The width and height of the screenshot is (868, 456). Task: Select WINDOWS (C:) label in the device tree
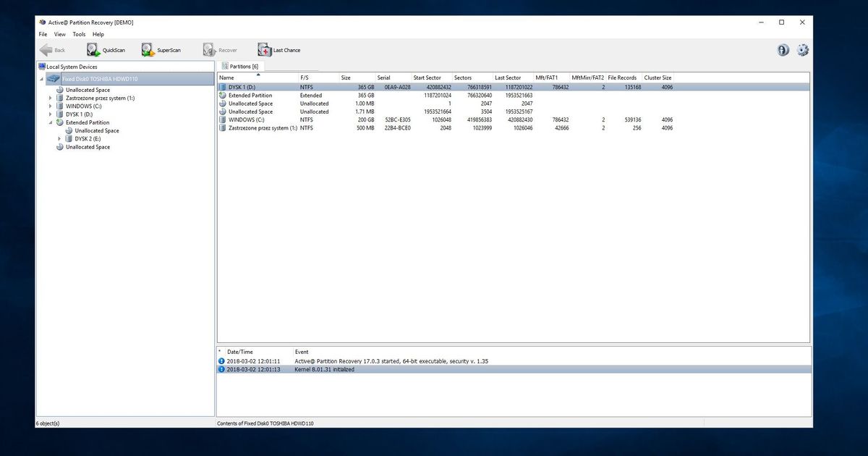[84, 106]
